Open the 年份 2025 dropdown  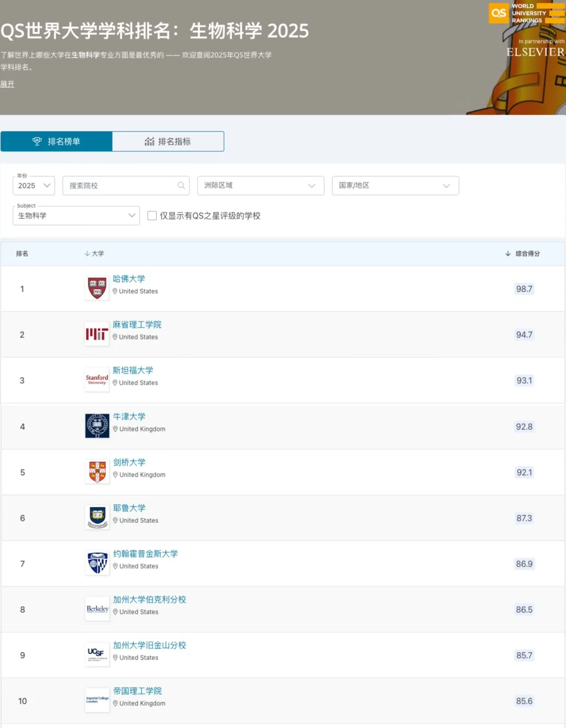(x=34, y=186)
